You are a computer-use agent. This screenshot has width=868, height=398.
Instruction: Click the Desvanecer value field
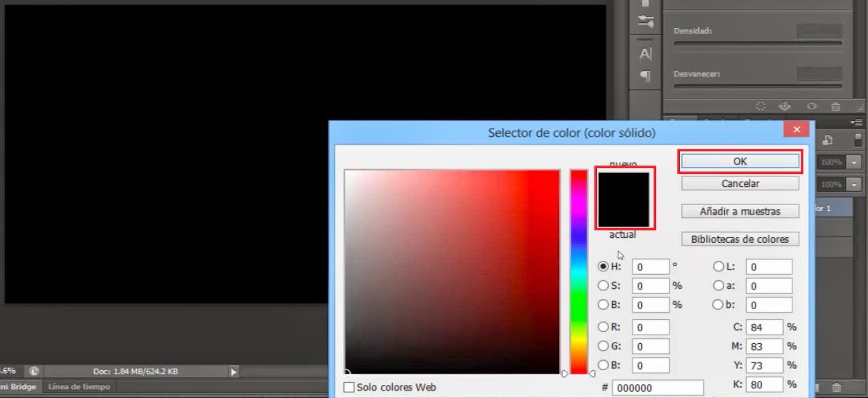[819, 73]
